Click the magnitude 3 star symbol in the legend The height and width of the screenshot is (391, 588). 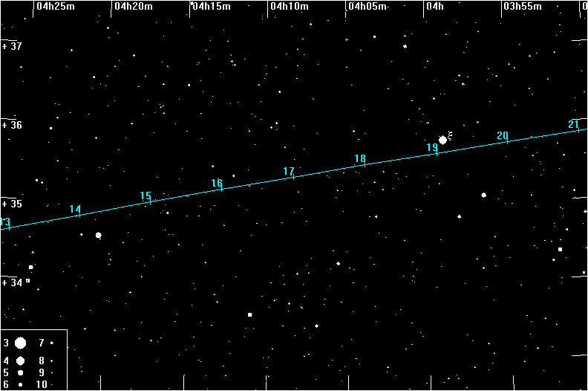21,343
